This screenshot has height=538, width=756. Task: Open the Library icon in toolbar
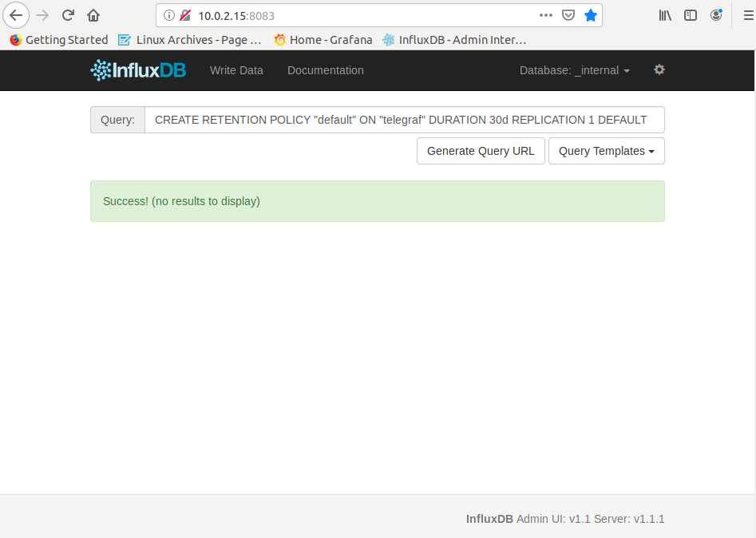coord(665,15)
